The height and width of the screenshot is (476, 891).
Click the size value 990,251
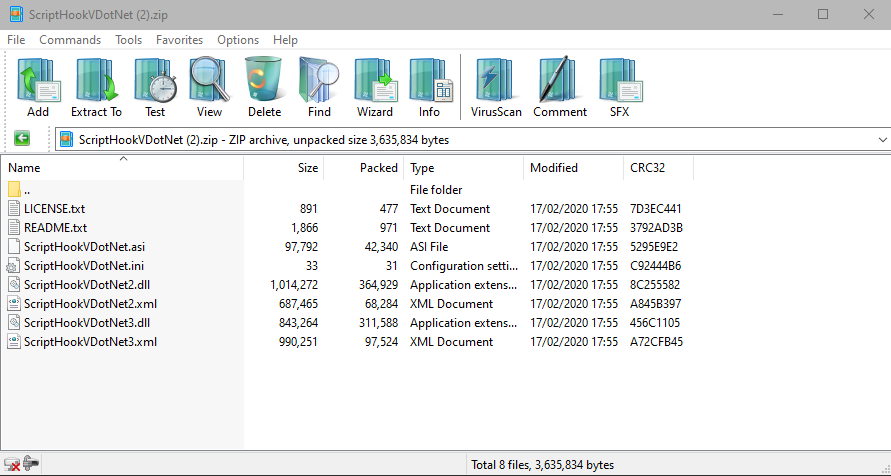298,342
